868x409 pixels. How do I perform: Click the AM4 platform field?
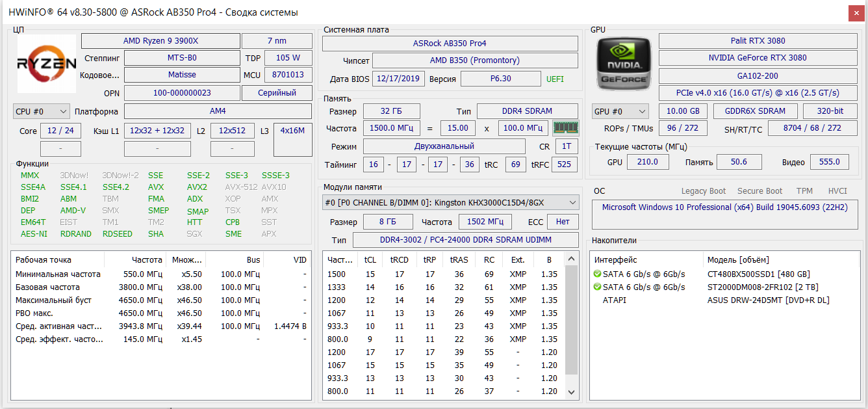(218, 111)
